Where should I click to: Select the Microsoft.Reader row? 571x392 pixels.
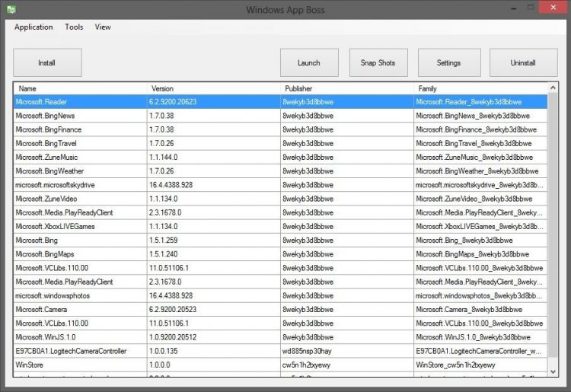pyautogui.click(x=280, y=102)
